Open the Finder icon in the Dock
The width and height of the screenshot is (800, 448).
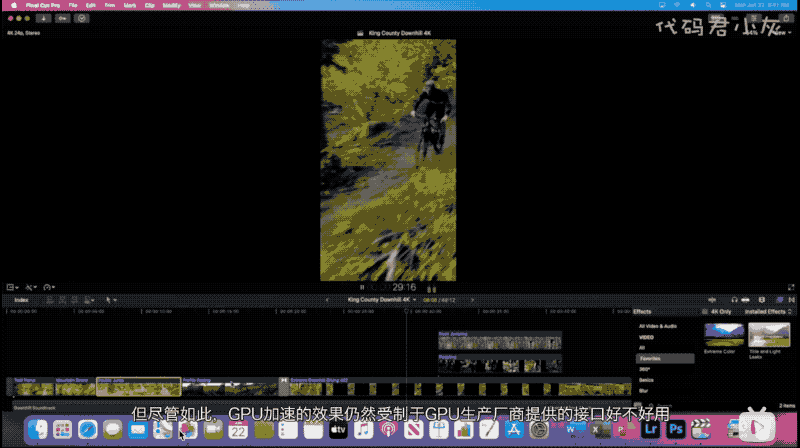pyautogui.click(x=37, y=430)
